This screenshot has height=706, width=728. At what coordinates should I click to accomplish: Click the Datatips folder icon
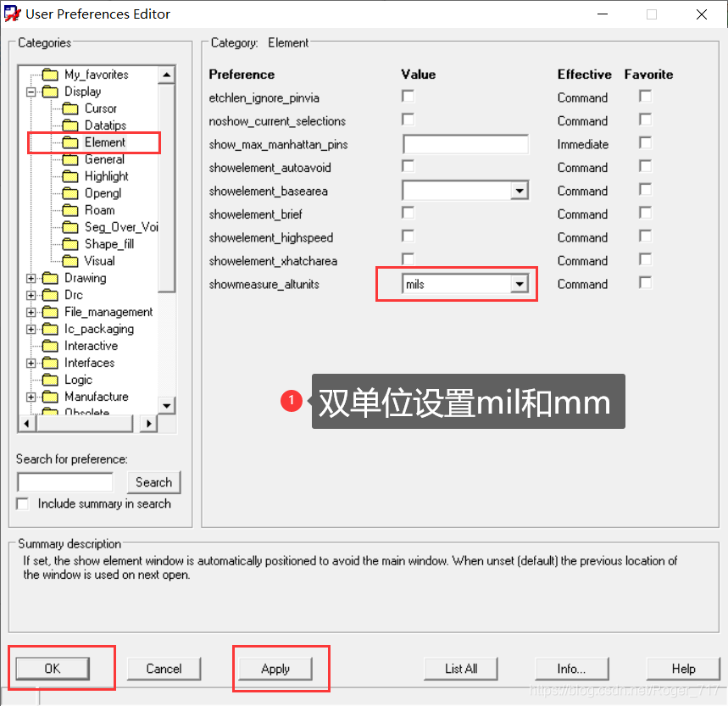tap(69, 125)
